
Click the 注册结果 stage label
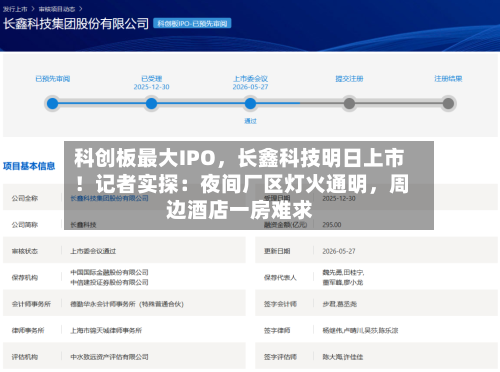[x=448, y=79]
